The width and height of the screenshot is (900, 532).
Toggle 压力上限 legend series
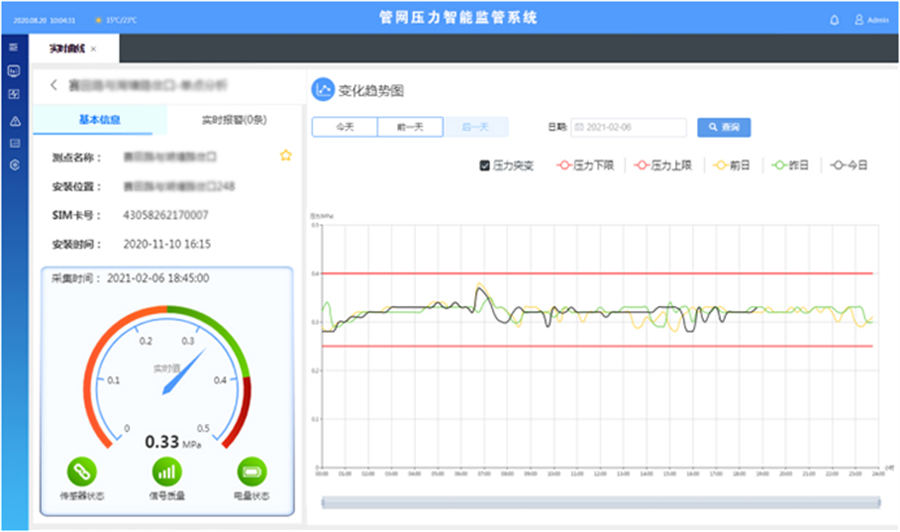tap(663, 165)
